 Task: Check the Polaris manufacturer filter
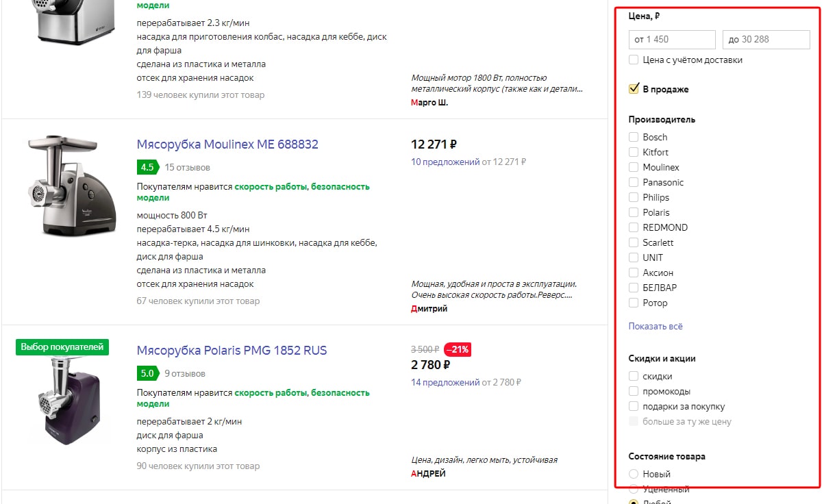(x=634, y=212)
